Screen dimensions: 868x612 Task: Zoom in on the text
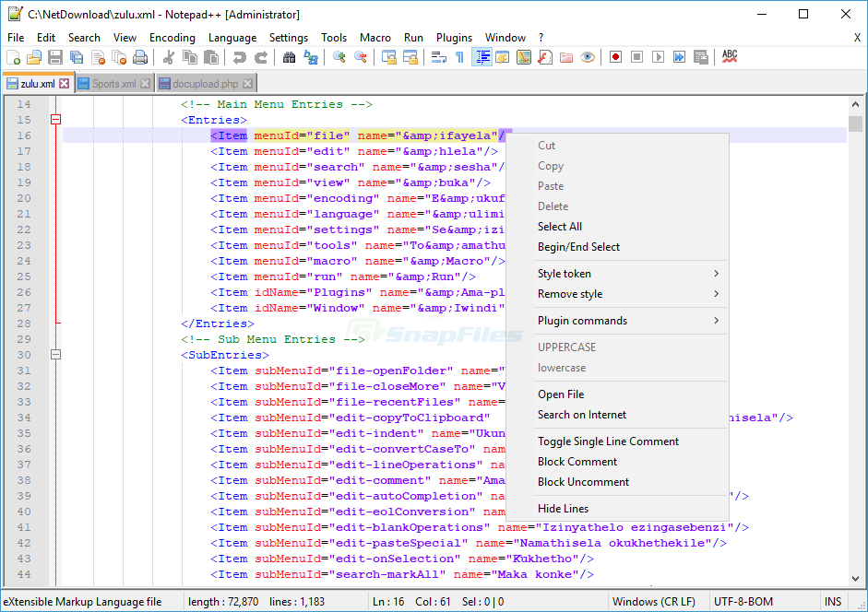point(338,56)
